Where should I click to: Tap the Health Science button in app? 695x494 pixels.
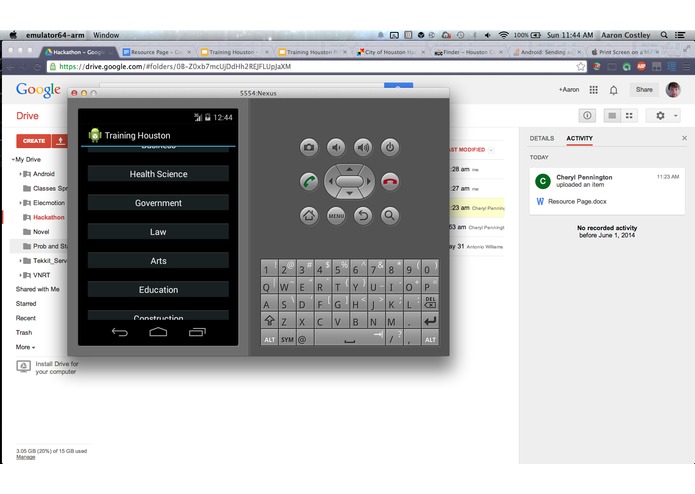pyautogui.click(x=158, y=174)
